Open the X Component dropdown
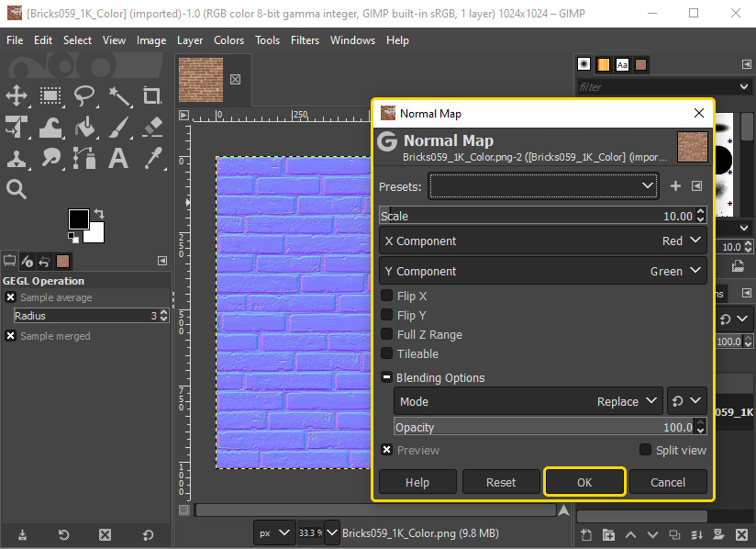The height and width of the screenshot is (549, 756). [x=543, y=241]
